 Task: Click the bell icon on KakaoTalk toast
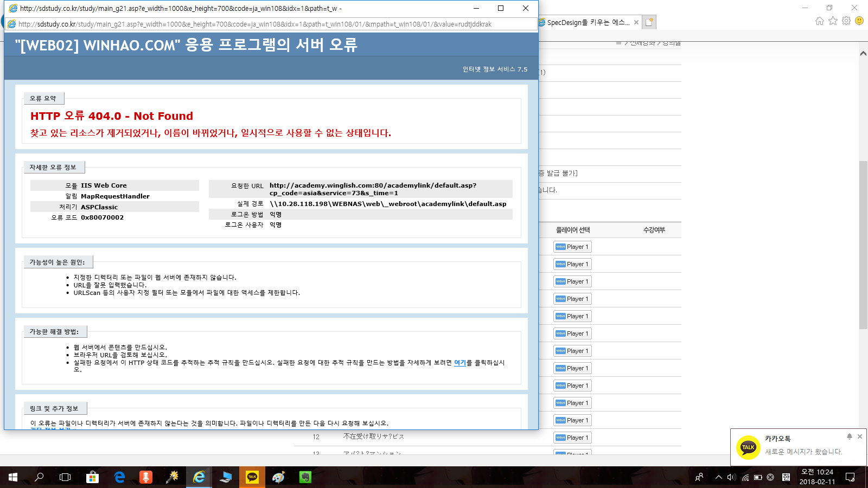849,436
